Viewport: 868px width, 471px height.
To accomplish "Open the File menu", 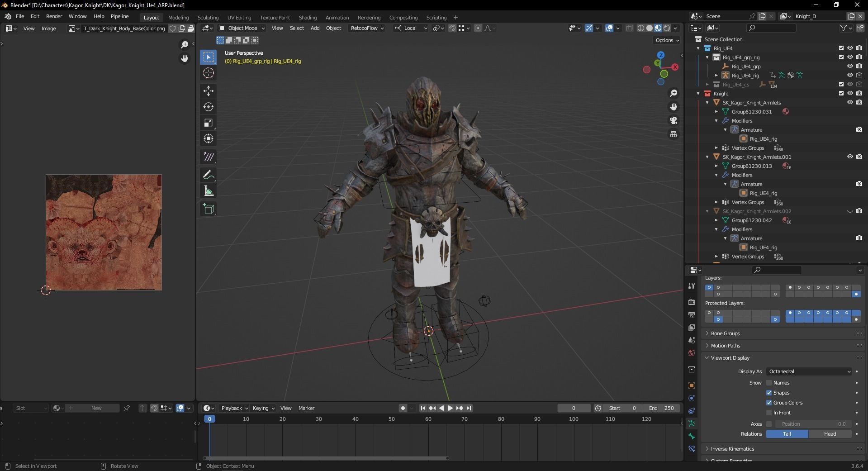I will tap(20, 16).
